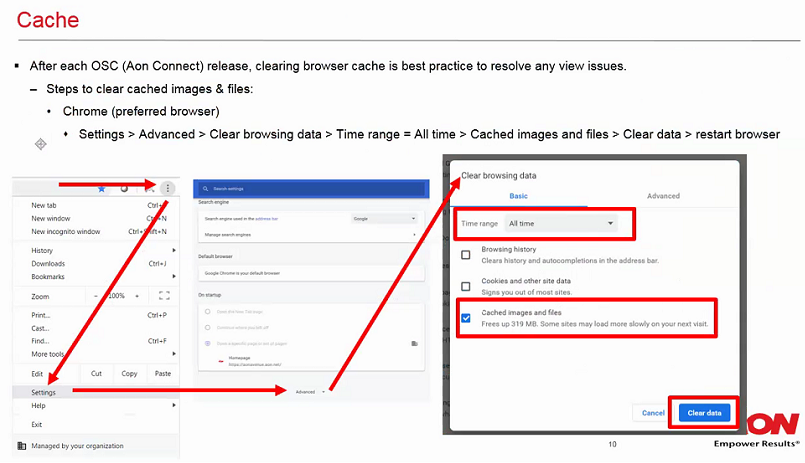Click the Chrome three-dot menu icon
Viewport: 805px width, 463px height.
167,188
